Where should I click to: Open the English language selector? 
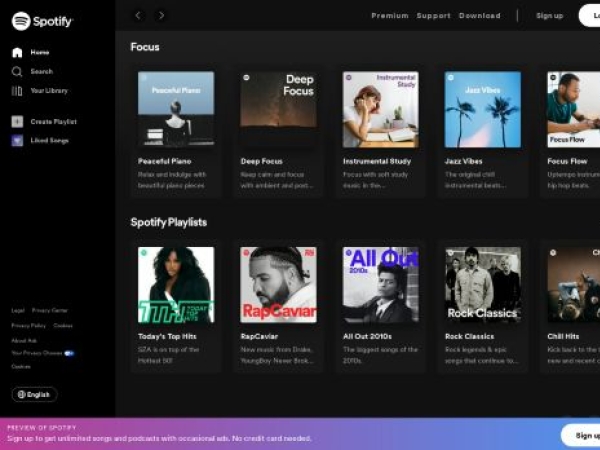tap(34, 395)
